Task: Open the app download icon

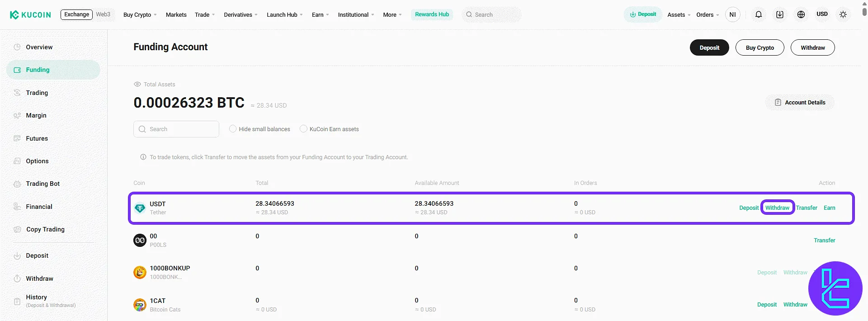Action: point(780,14)
